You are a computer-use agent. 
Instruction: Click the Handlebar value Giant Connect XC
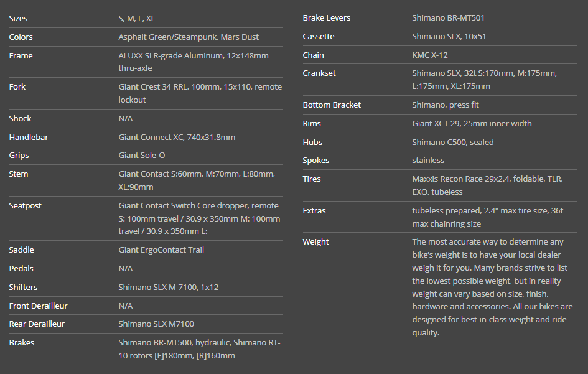[177, 137]
